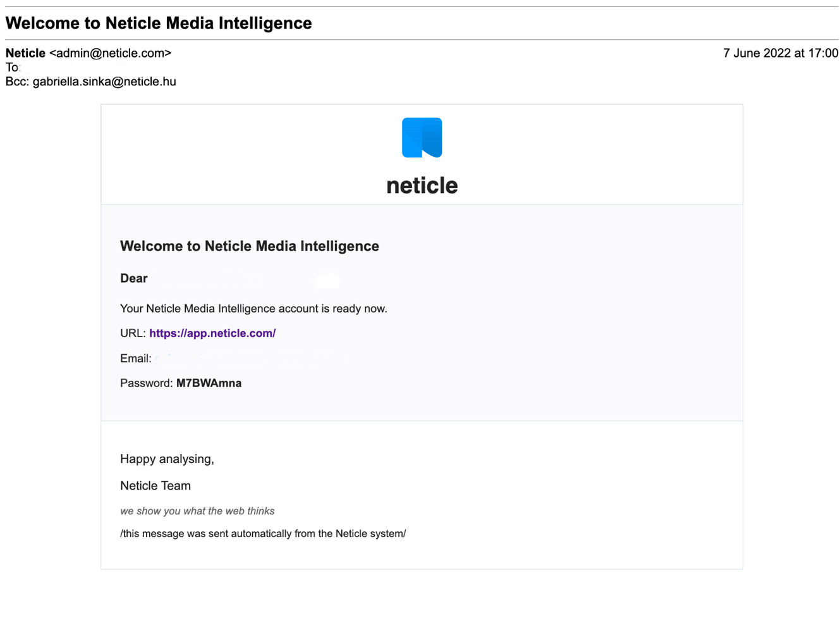Click the Dear greeting line
Image resolution: width=840 pixels, height=630 pixels.
pyautogui.click(x=133, y=278)
